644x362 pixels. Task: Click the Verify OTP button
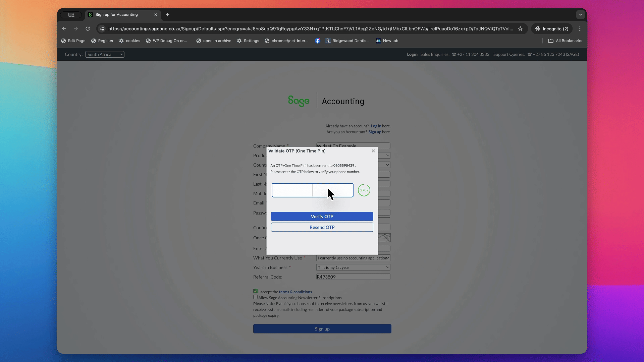[322, 217]
